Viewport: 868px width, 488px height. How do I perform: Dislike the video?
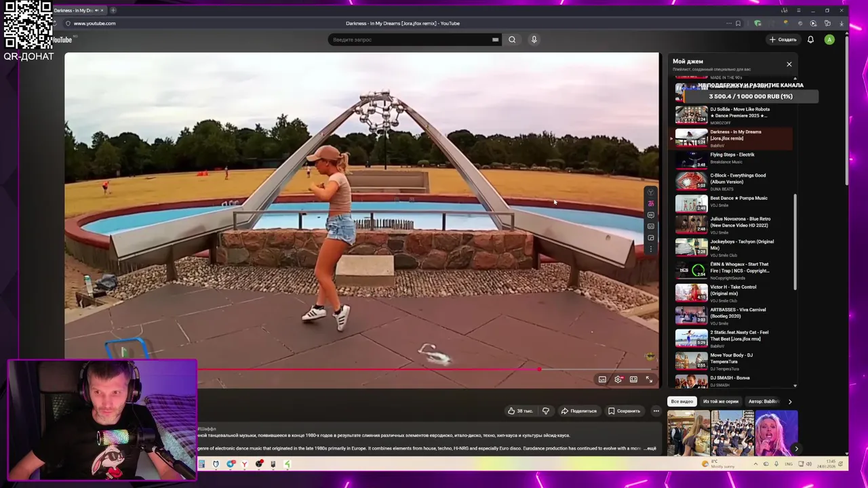pos(546,411)
